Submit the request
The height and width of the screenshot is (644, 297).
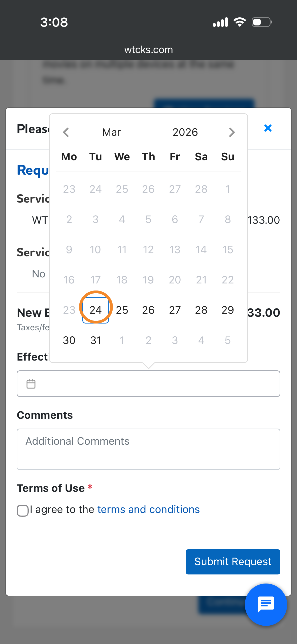click(x=233, y=562)
